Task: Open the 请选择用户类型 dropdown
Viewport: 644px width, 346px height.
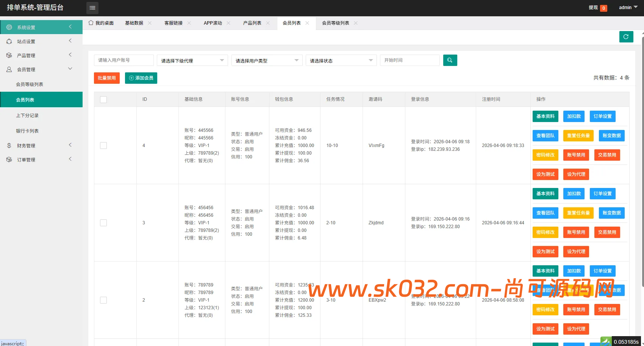Action: pyautogui.click(x=267, y=60)
